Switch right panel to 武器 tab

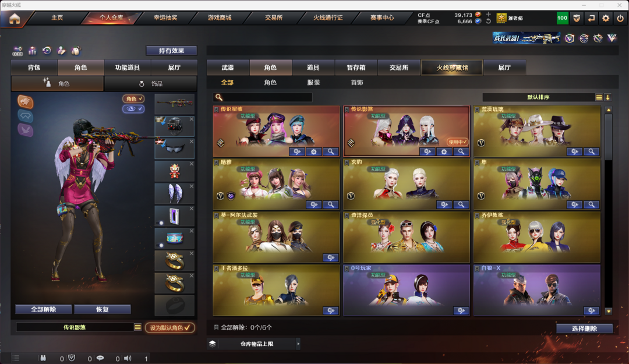228,68
